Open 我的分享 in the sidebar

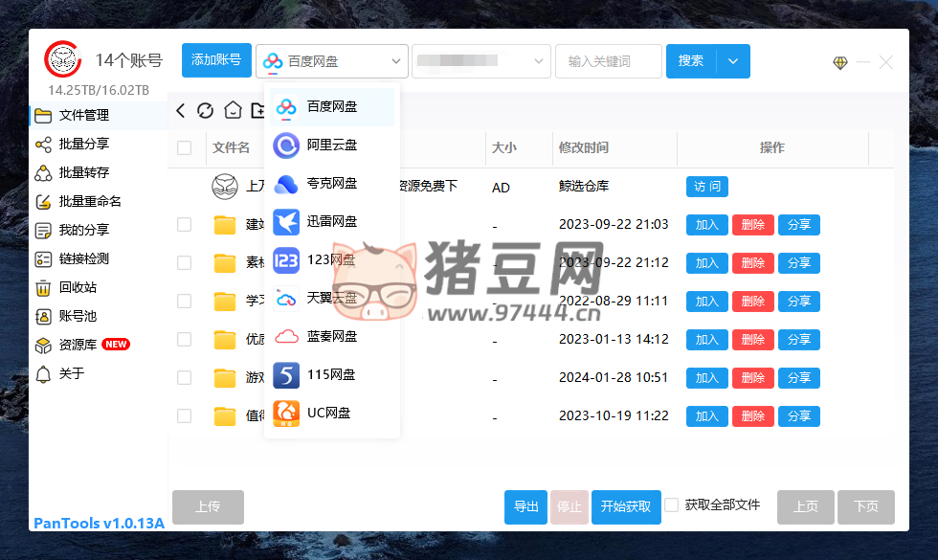[99, 231]
